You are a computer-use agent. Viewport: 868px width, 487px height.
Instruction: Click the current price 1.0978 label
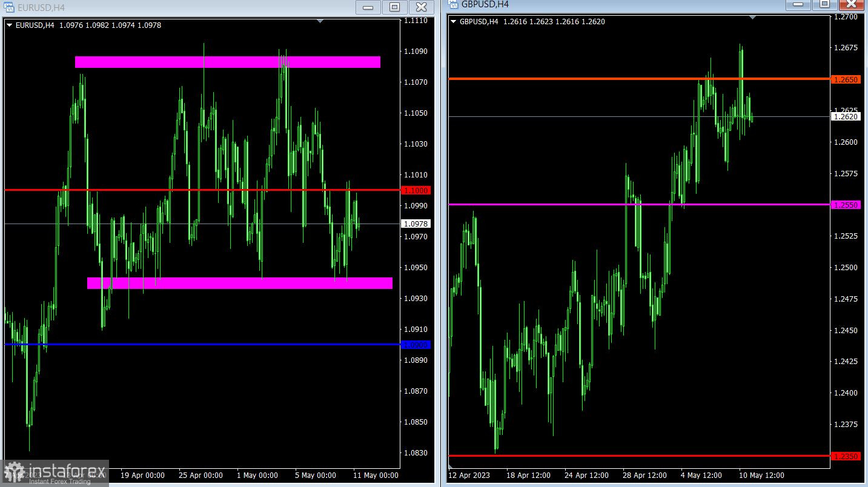[416, 224]
